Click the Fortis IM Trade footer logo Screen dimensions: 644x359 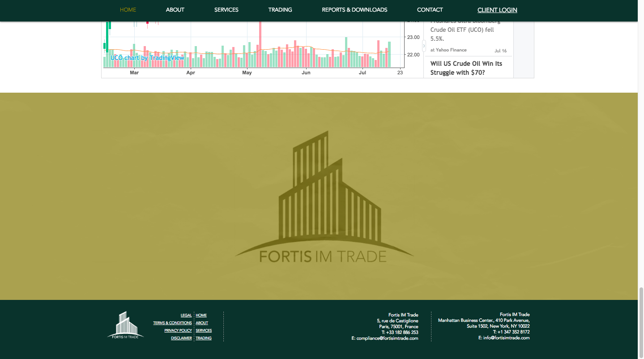(125, 326)
